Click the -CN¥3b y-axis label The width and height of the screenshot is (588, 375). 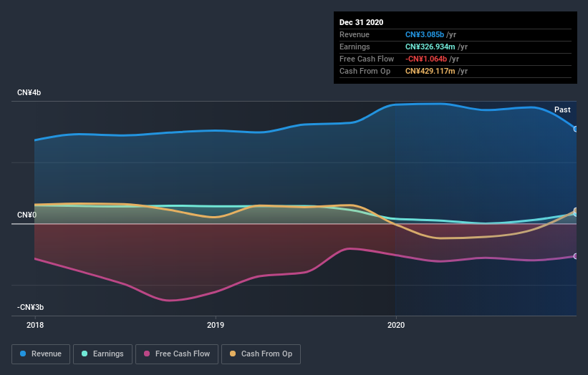tap(30, 307)
